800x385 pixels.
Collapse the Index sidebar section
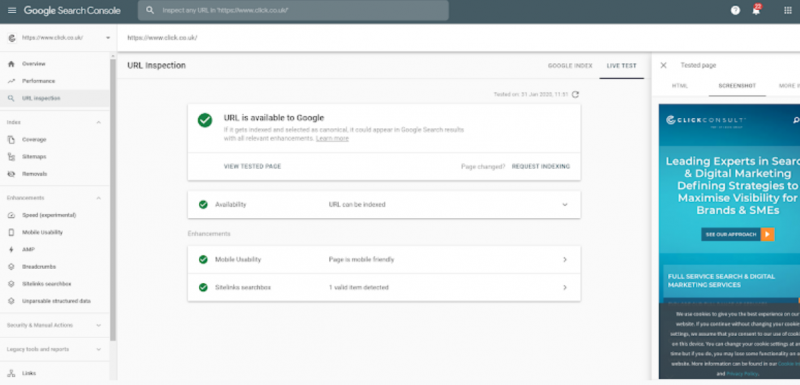[x=98, y=122]
